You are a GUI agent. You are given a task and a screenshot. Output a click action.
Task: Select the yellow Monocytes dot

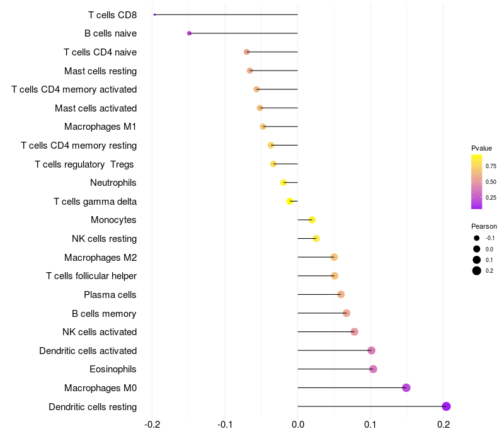point(312,220)
